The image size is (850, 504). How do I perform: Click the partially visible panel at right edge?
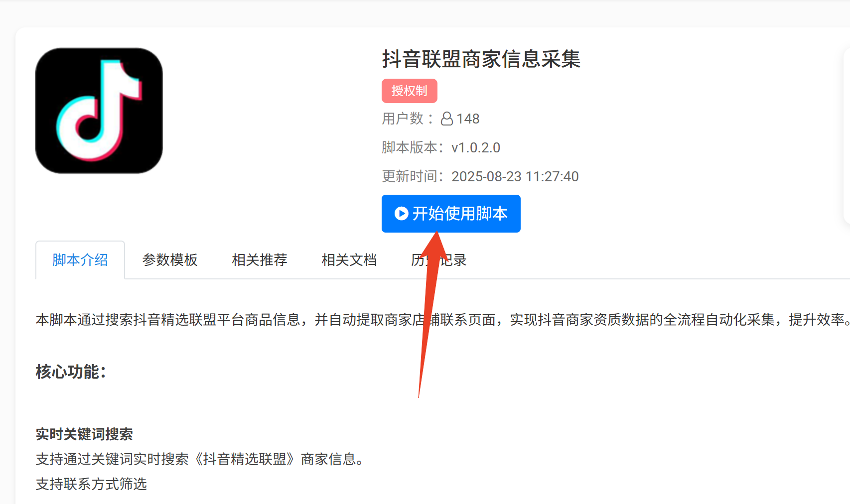(x=846, y=135)
